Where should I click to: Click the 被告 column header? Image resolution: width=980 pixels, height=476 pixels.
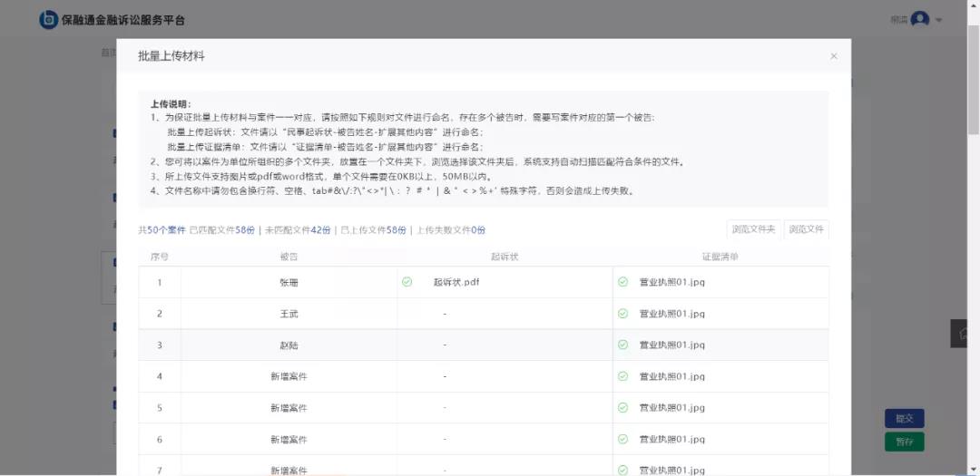tap(289, 257)
